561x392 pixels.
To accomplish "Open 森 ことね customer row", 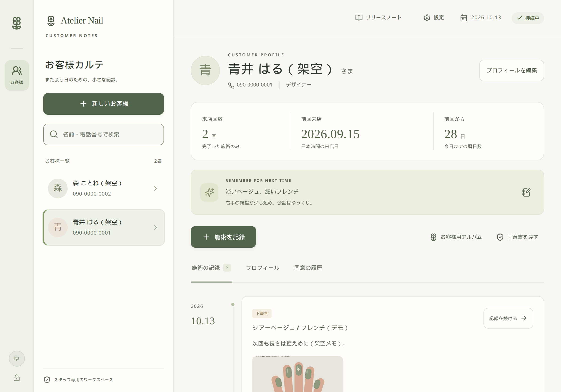I will (104, 188).
